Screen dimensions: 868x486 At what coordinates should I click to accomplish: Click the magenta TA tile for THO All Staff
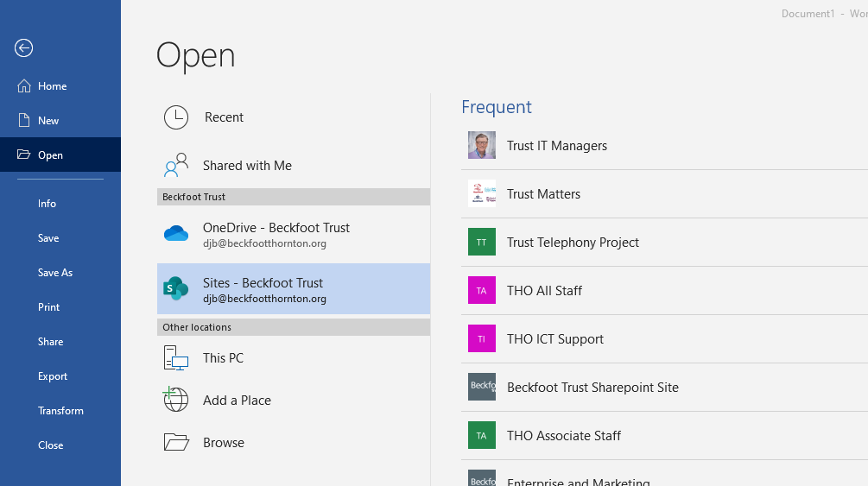tap(482, 290)
